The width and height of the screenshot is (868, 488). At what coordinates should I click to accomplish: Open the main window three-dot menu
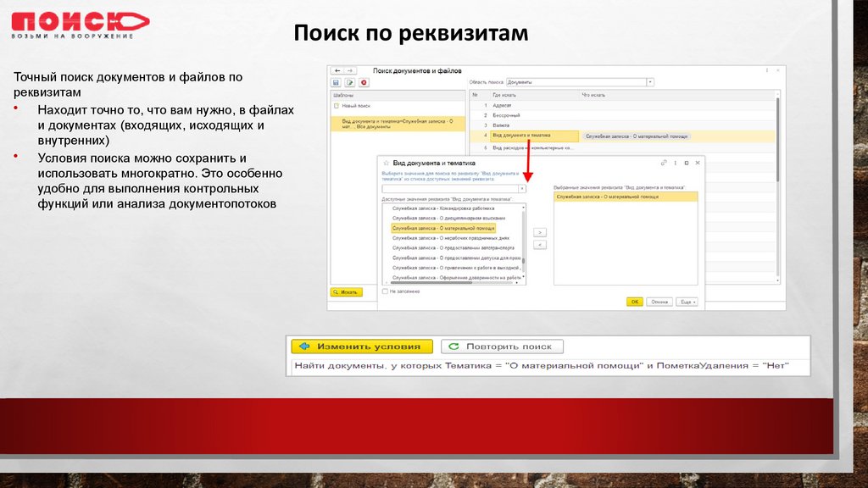click(x=766, y=70)
